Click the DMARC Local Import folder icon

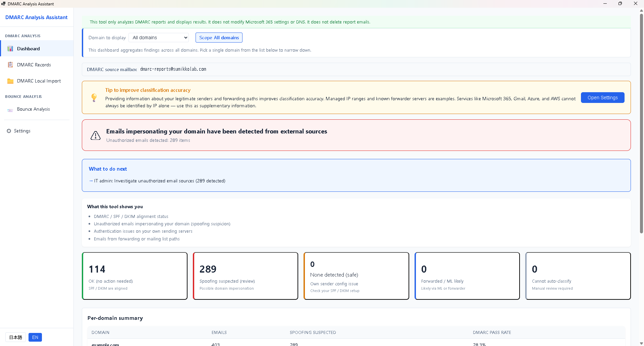(x=10, y=81)
